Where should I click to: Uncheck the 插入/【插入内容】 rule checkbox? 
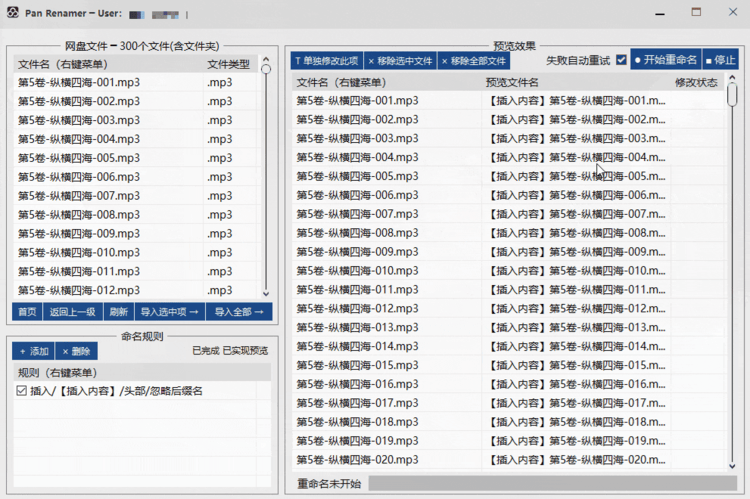[x=22, y=391]
